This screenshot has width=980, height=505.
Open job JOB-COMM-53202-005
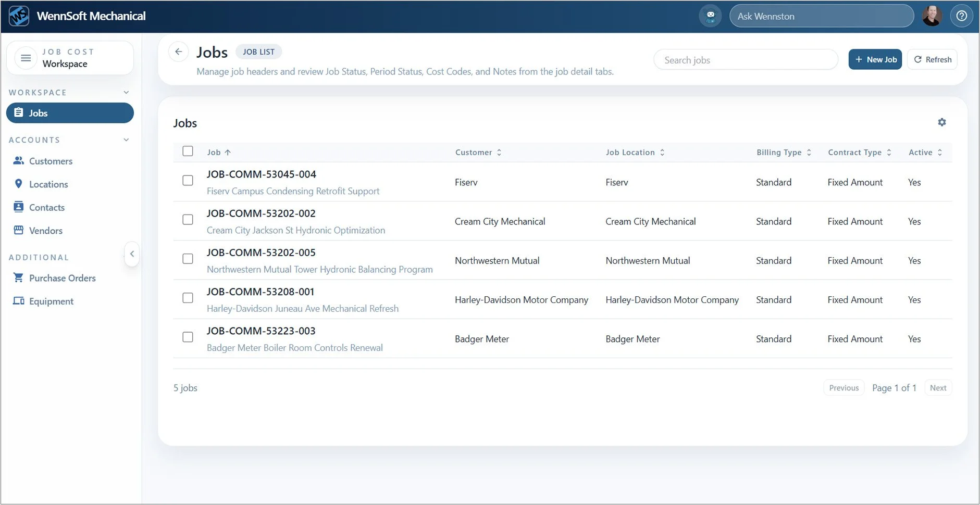click(261, 253)
